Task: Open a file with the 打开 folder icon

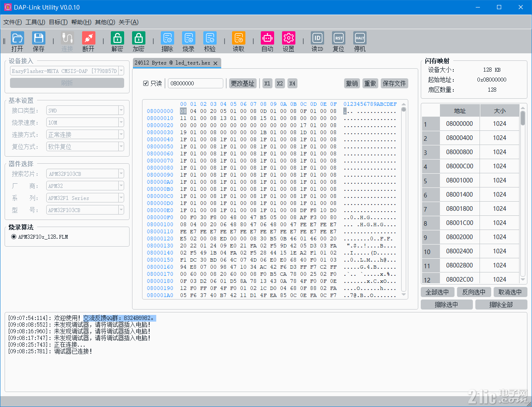Action: pyautogui.click(x=17, y=38)
